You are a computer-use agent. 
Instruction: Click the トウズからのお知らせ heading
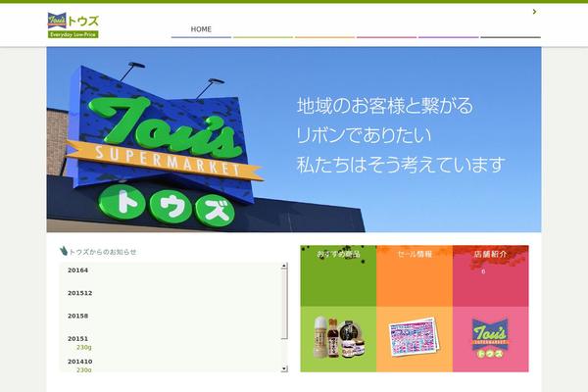pos(103,252)
